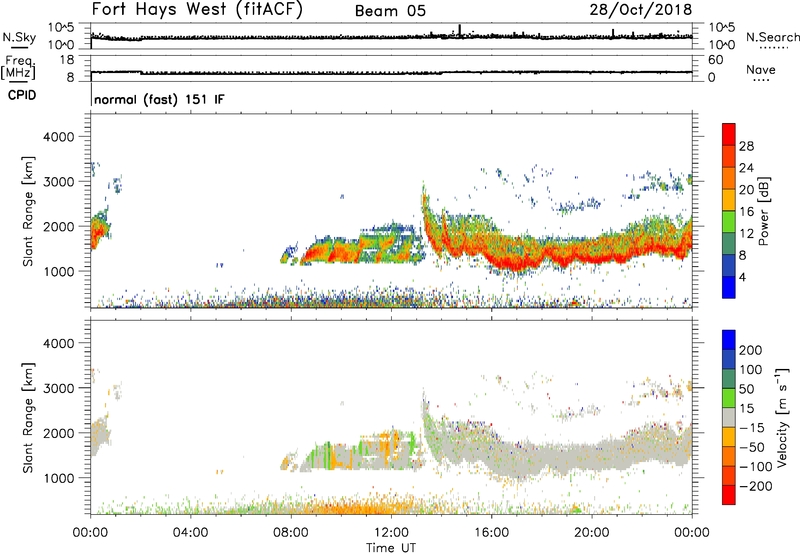Click the red backscatter band in the Power plot
The image size is (800, 554).
click(x=556, y=254)
